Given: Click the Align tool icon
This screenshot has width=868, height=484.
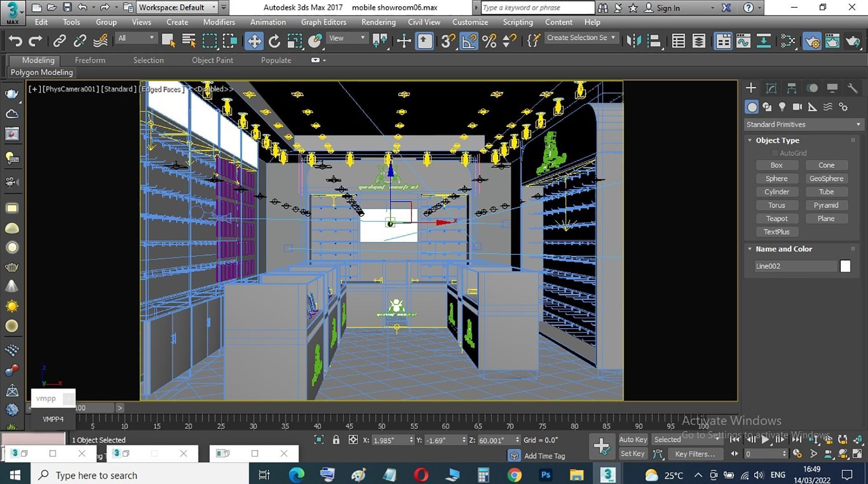Looking at the screenshot, I should coord(654,41).
